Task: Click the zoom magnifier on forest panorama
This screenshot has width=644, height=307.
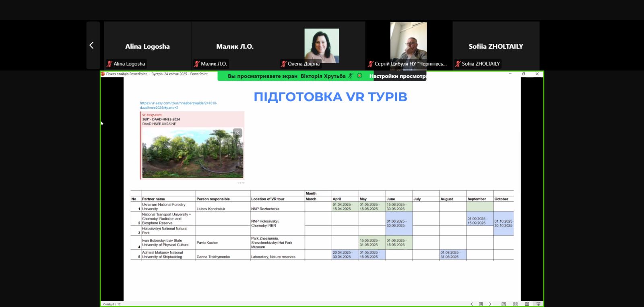Action: click(x=237, y=133)
